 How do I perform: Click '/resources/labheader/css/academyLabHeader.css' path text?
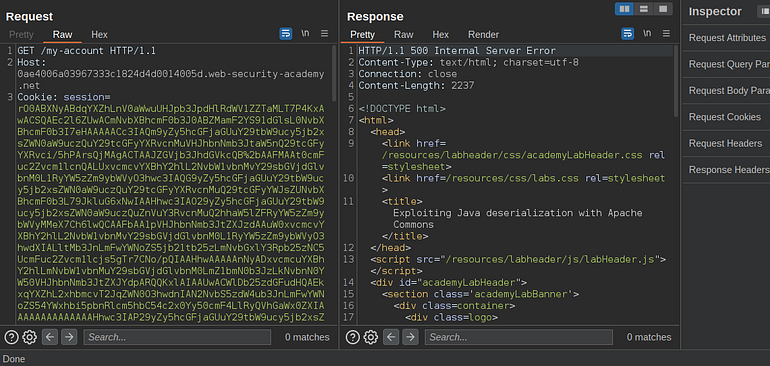[x=512, y=155]
